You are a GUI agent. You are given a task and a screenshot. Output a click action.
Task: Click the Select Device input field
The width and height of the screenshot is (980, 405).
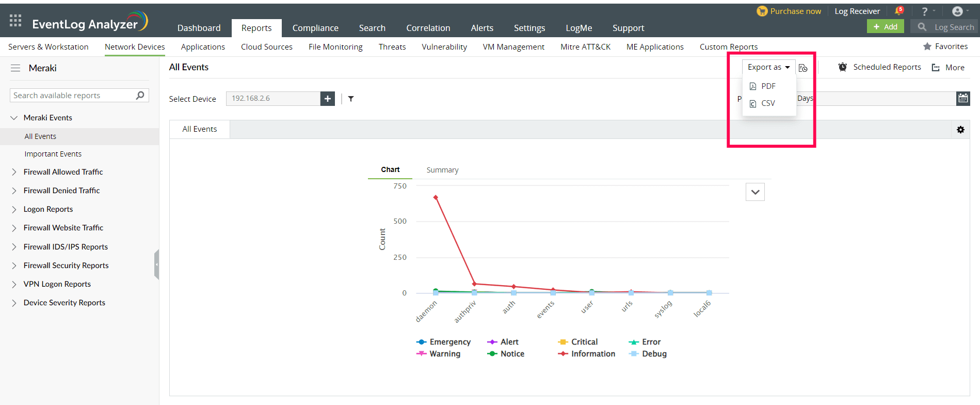coord(273,99)
